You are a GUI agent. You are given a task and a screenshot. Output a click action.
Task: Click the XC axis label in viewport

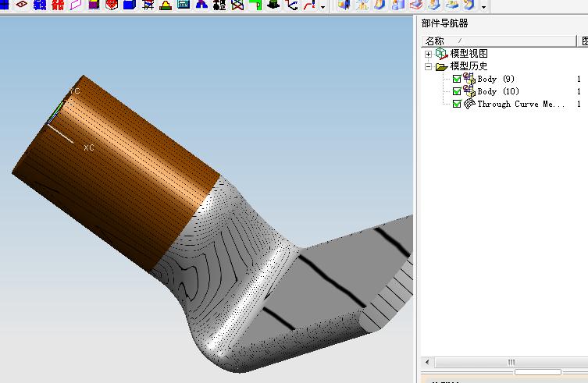89,147
